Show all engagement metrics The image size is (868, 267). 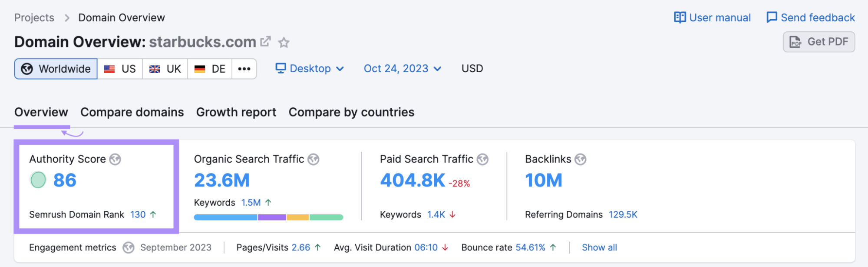click(599, 247)
